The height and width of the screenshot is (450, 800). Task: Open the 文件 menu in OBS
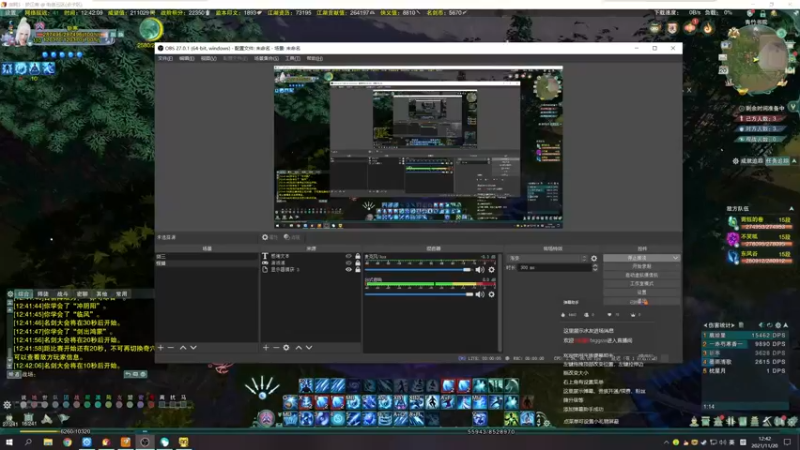click(165, 59)
